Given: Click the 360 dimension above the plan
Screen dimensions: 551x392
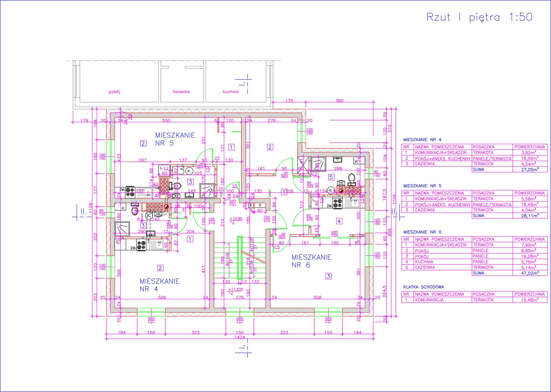Looking at the screenshot, I should tap(339, 101).
